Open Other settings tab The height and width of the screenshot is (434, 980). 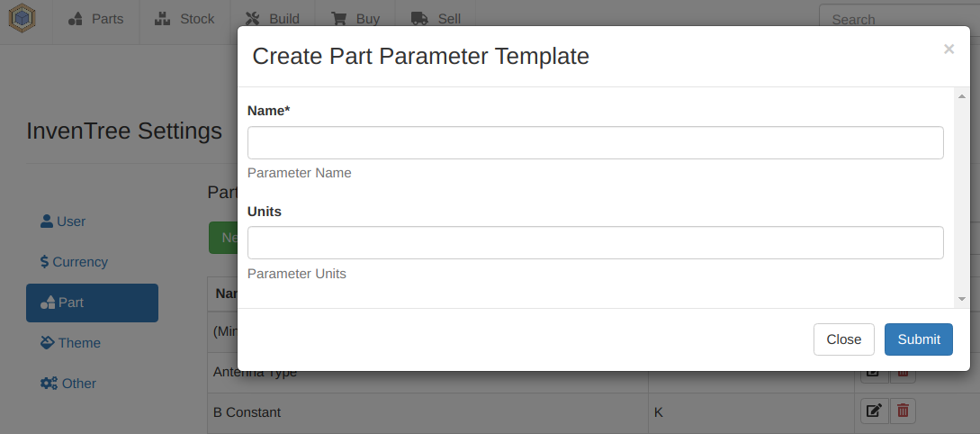68,384
